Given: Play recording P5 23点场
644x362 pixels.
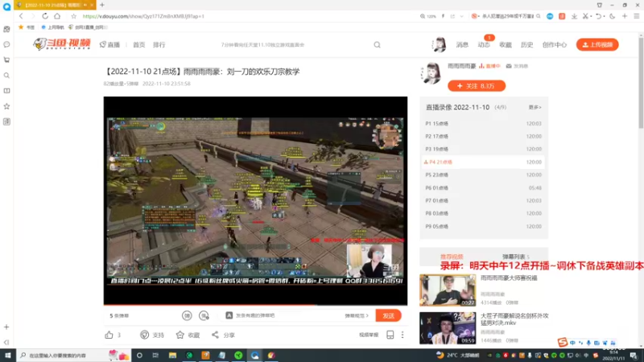Looking at the screenshot, I should click(484, 175).
